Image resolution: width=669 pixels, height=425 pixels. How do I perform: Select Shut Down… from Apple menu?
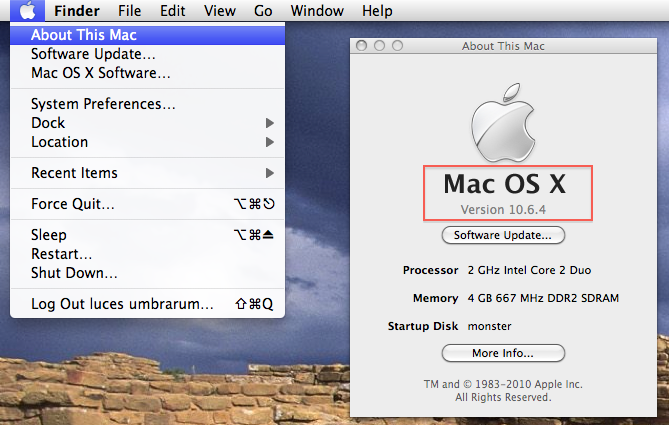(147, 273)
